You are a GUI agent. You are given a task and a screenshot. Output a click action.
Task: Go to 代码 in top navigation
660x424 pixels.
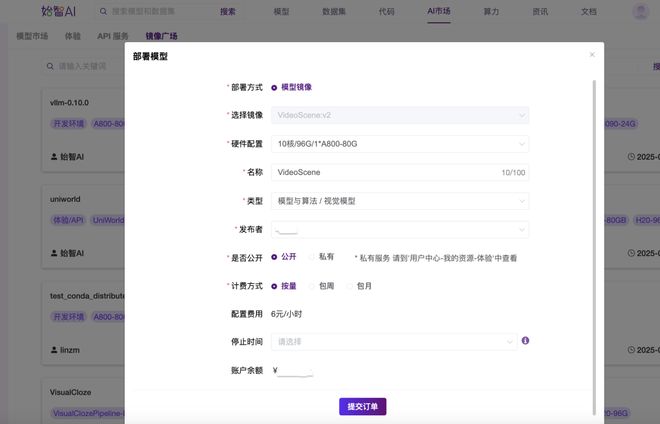click(x=386, y=11)
